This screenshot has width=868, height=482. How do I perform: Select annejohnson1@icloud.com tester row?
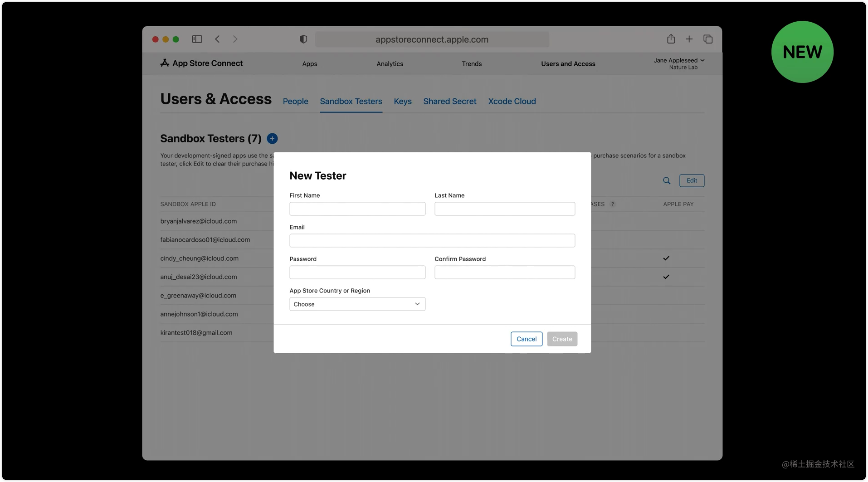[x=432, y=314]
